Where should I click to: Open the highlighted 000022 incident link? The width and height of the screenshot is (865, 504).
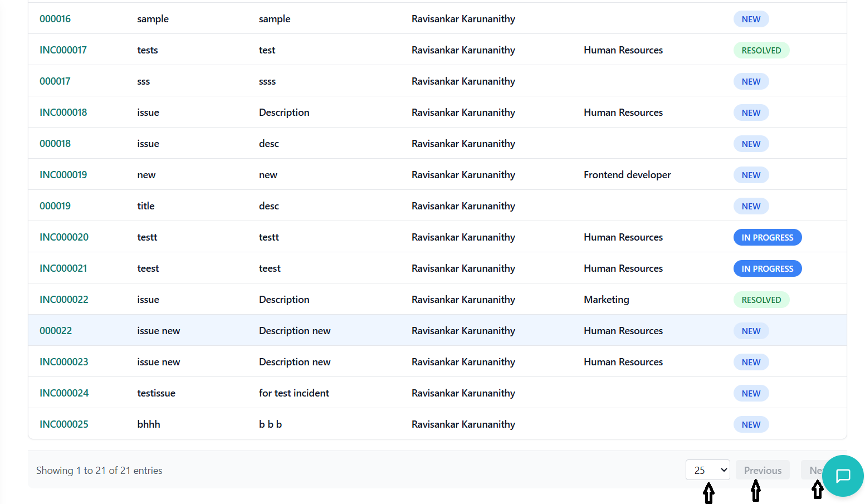pos(56,331)
